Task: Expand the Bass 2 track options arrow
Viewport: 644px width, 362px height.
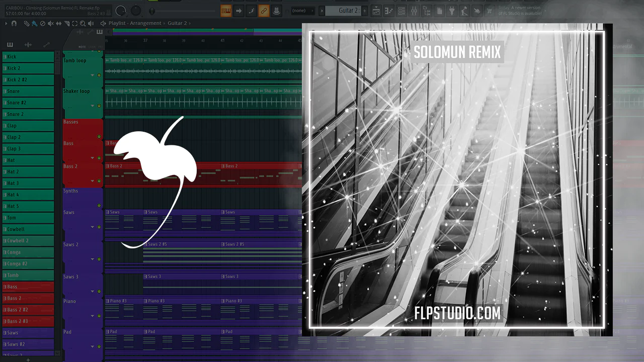Action: point(93,181)
